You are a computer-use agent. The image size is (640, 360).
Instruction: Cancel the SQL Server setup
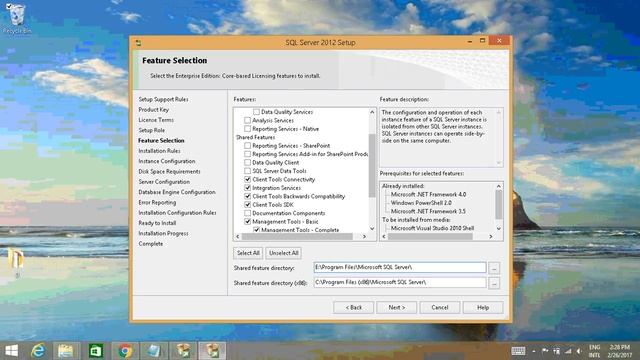coord(440,307)
